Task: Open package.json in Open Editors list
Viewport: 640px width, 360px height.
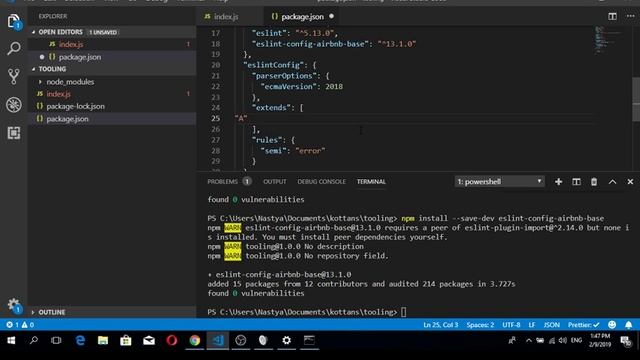Action: 112,57
